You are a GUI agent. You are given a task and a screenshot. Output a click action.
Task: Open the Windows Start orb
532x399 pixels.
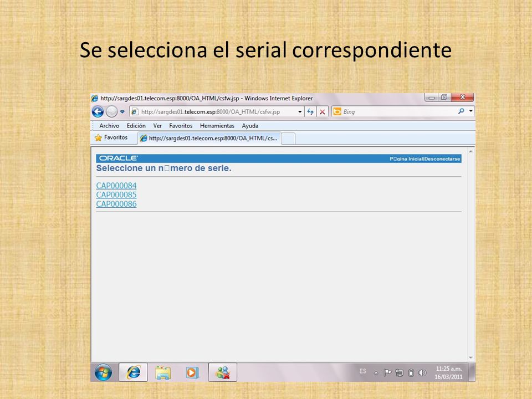coord(103,372)
